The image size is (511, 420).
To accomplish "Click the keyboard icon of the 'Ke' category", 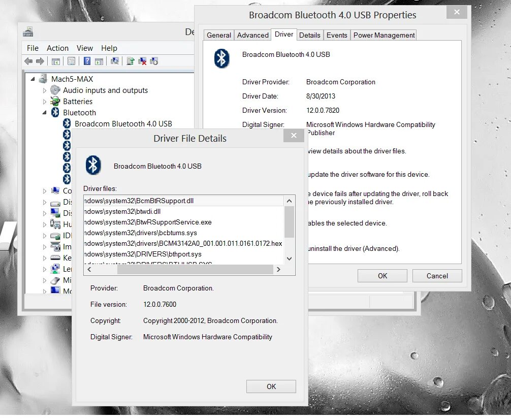I will [55, 257].
